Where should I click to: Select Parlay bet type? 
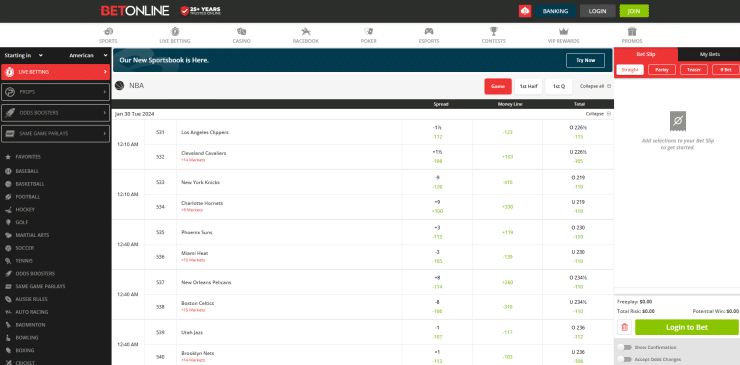(662, 70)
